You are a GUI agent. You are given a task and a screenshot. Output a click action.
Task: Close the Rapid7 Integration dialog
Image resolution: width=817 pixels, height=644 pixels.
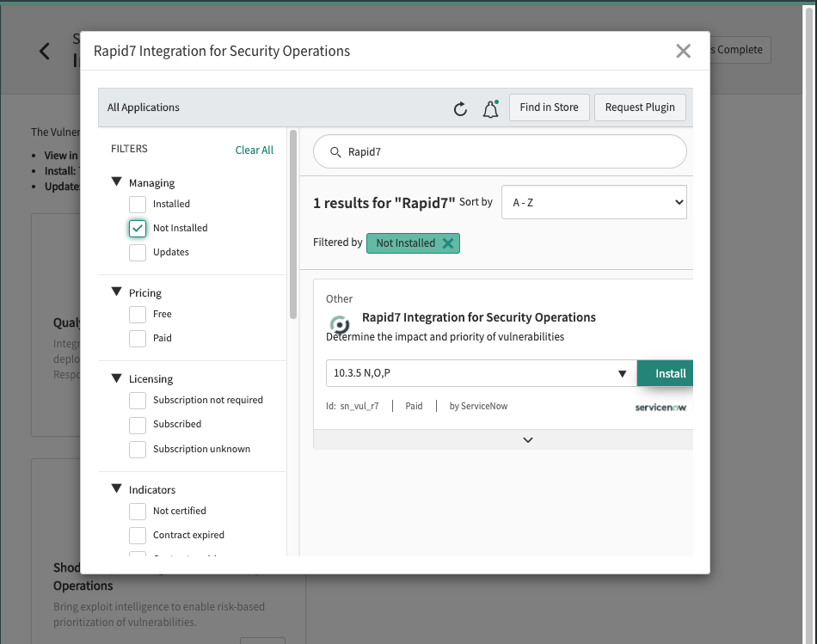point(683,51)
